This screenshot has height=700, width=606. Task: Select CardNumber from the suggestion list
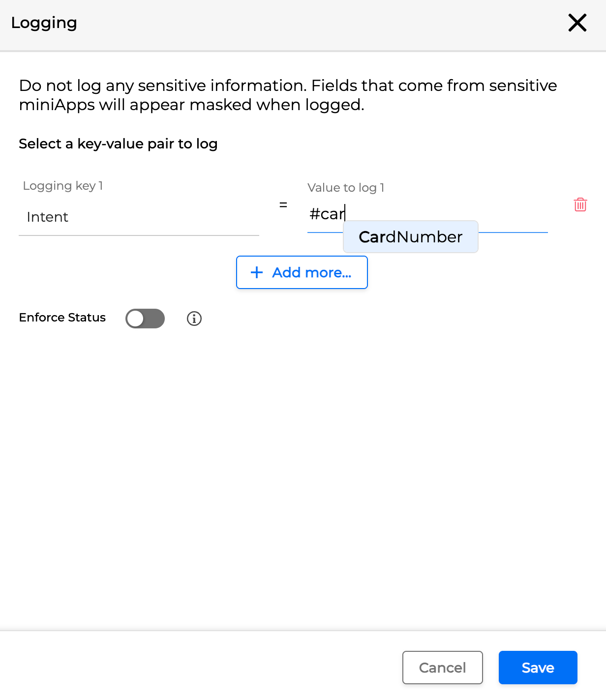point(410,237)
